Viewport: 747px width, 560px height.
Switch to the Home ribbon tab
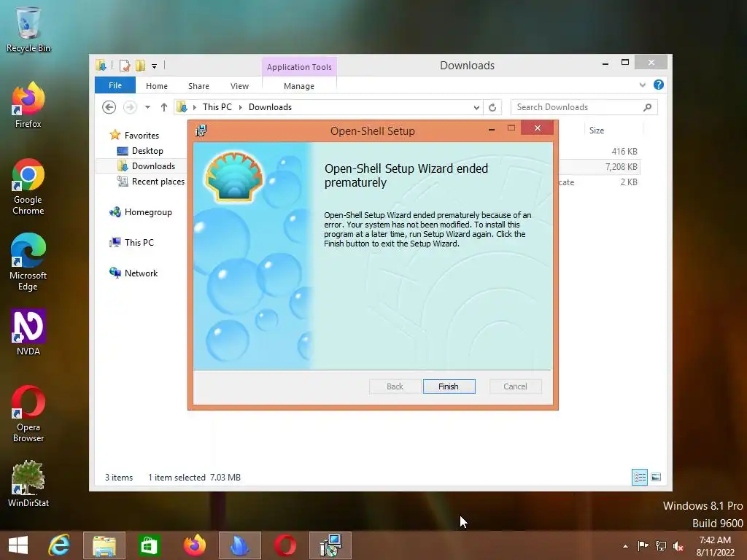click(157, 86)
